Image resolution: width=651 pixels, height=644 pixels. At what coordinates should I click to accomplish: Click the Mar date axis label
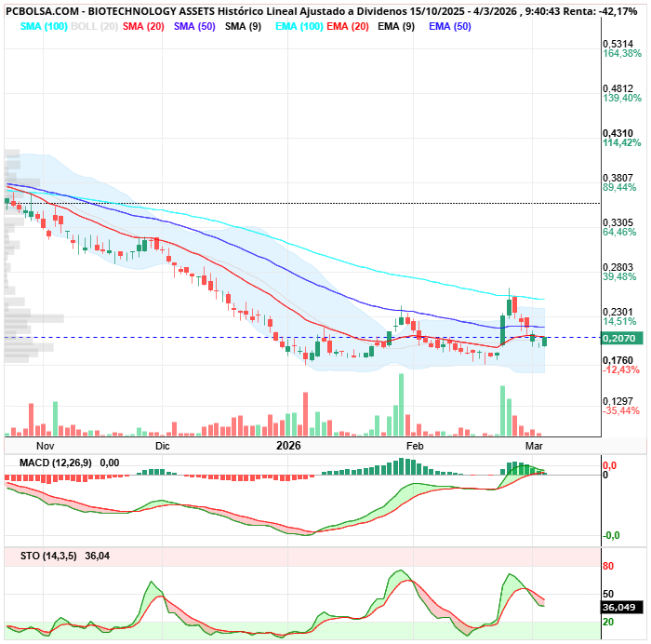point(534,446)
